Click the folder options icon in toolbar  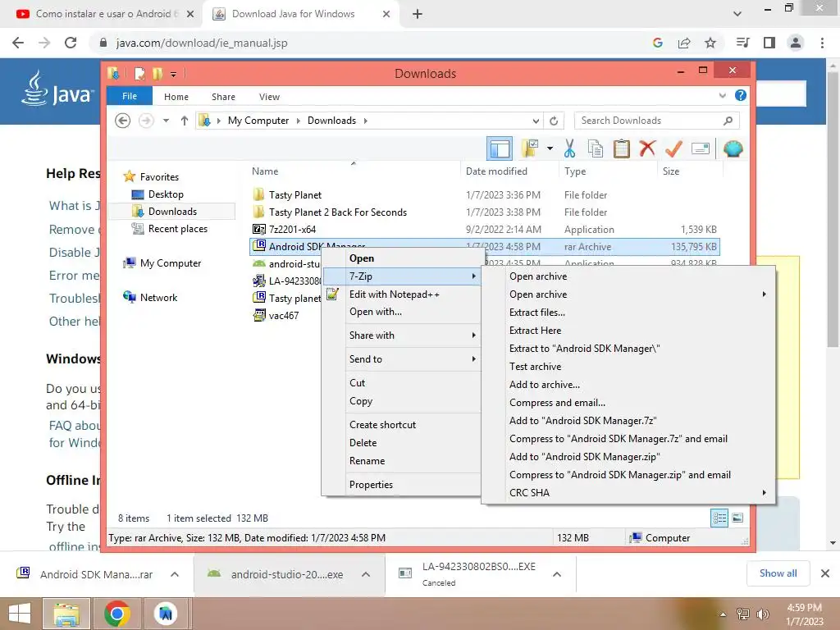coord(530,148)
